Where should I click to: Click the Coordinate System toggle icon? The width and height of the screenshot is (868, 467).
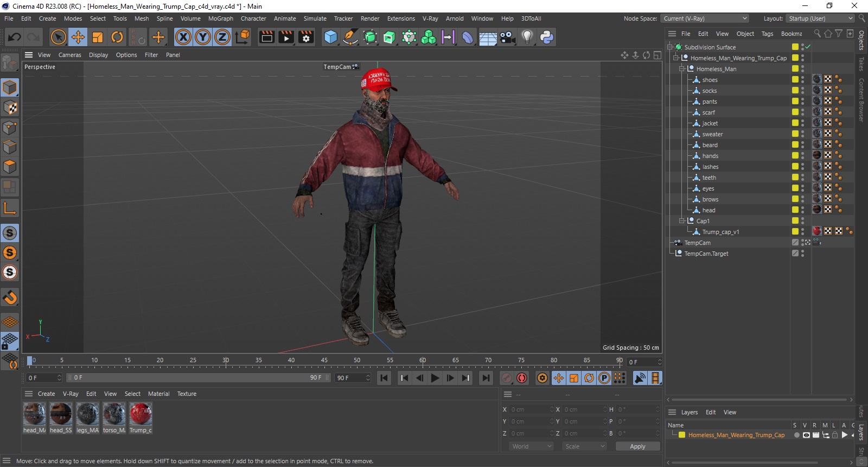click(x=242, y=37)
